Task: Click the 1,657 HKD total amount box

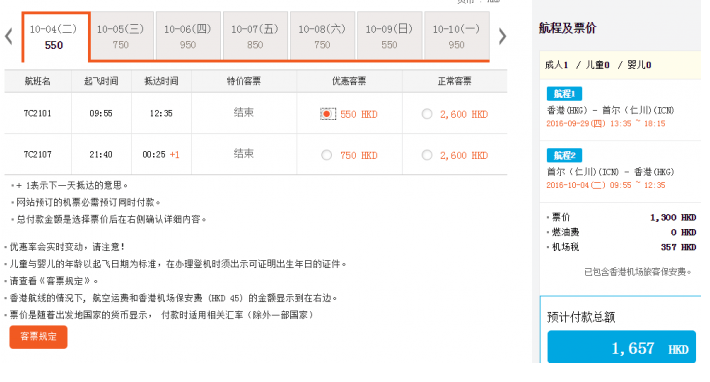Action: point(621,347)
